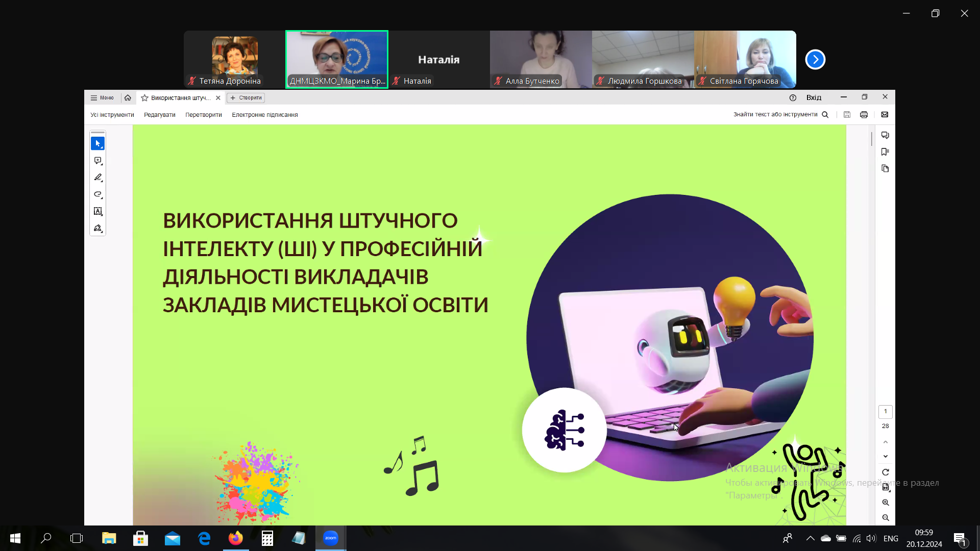Select the freehand draw lasso tool
Image resolution: width=980 pixels, height=551 pixels.
coord(97,194)
